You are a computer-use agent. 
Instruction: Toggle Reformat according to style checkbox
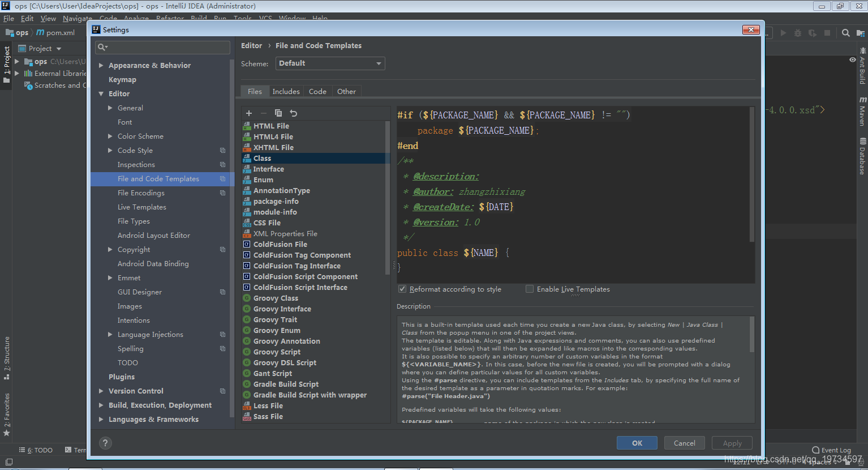tap(402, 289)
